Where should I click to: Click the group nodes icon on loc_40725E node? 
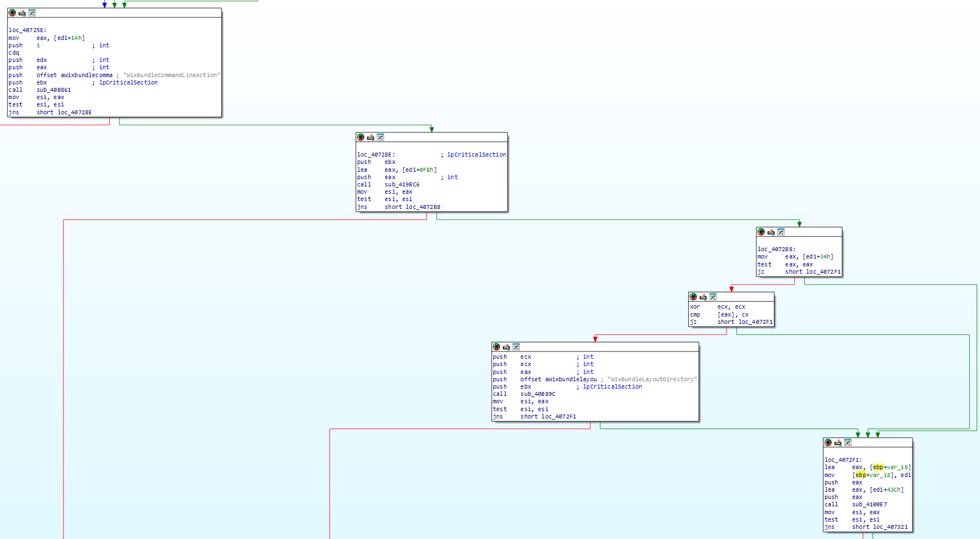(x=32, y=13)
